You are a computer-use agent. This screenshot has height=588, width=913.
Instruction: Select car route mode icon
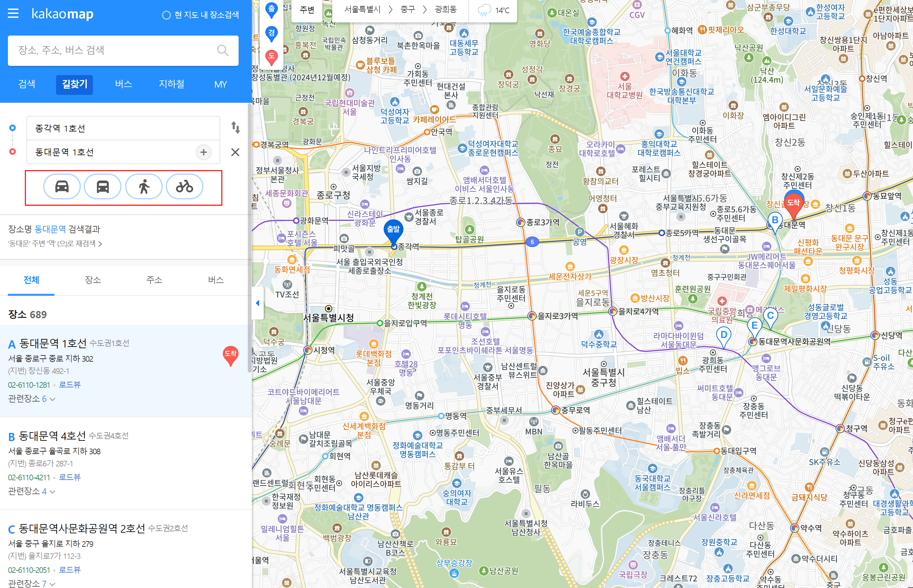62,187
